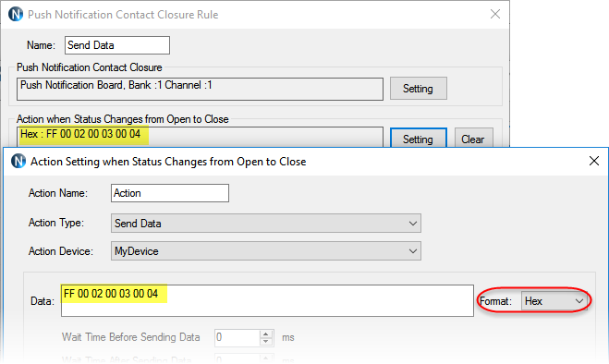Close the Action Setting dialog

click(x=594, y=161)
